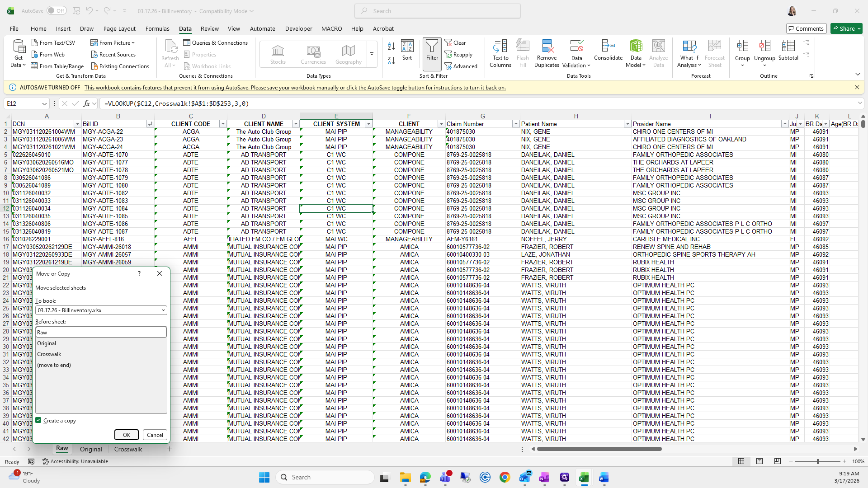
Task: Open the Subtotal tool
Action: (788, 47)
